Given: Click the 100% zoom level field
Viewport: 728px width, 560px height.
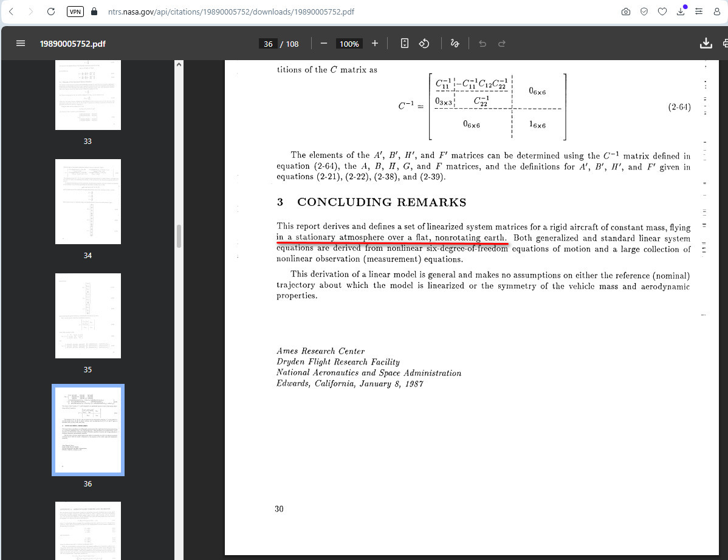Looking at the screenshot, I should [349, 44].
